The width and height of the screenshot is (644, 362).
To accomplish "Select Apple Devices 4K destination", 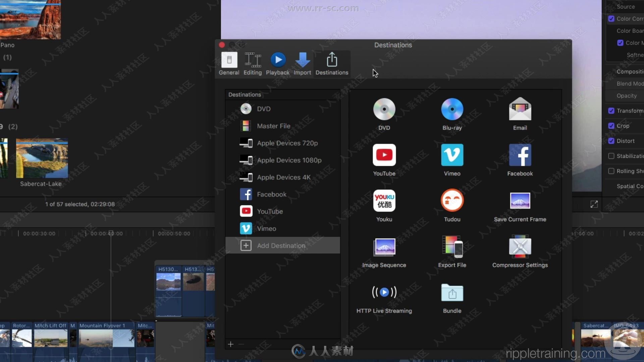I will [x=283, y=177].
